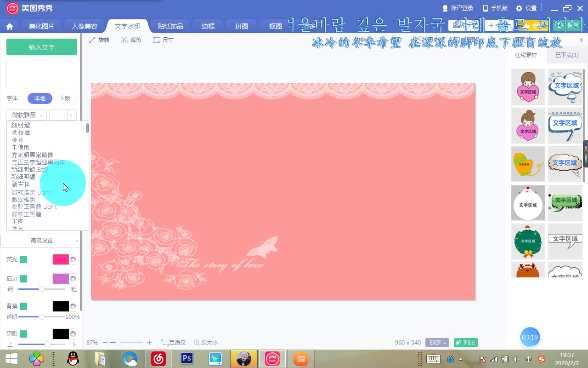Choose 方正粗黑宋简体 in the font list

[x=33, y=155]
